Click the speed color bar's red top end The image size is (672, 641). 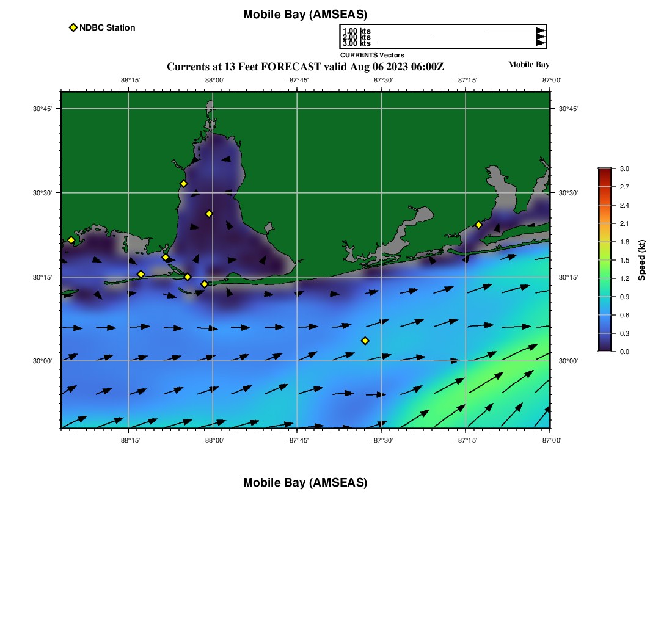[x=604, y=172]
